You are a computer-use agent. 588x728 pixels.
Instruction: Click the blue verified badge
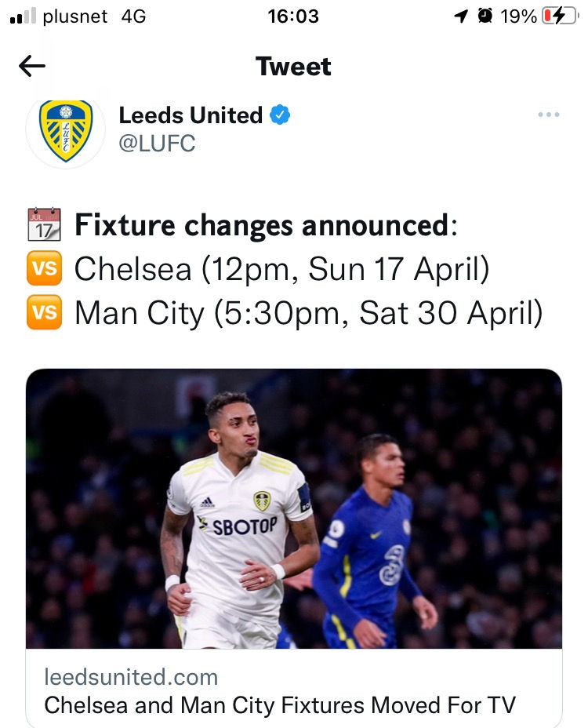280,115
